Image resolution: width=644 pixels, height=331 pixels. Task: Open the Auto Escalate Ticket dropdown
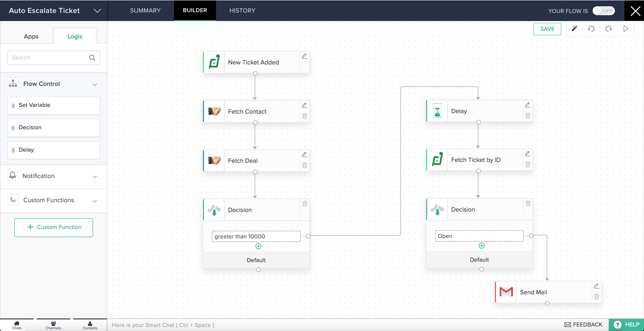pyautogui.click(x=97, y=11)
